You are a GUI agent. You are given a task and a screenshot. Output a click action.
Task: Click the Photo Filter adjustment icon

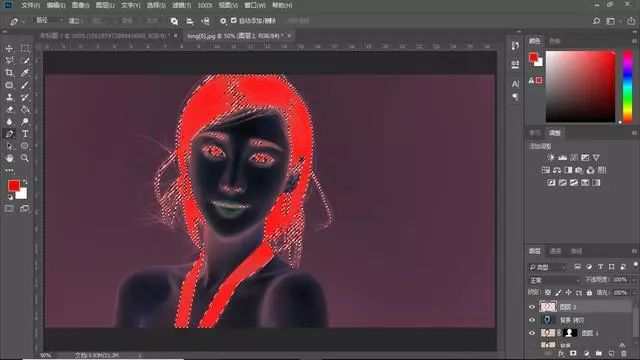(579, 170)
